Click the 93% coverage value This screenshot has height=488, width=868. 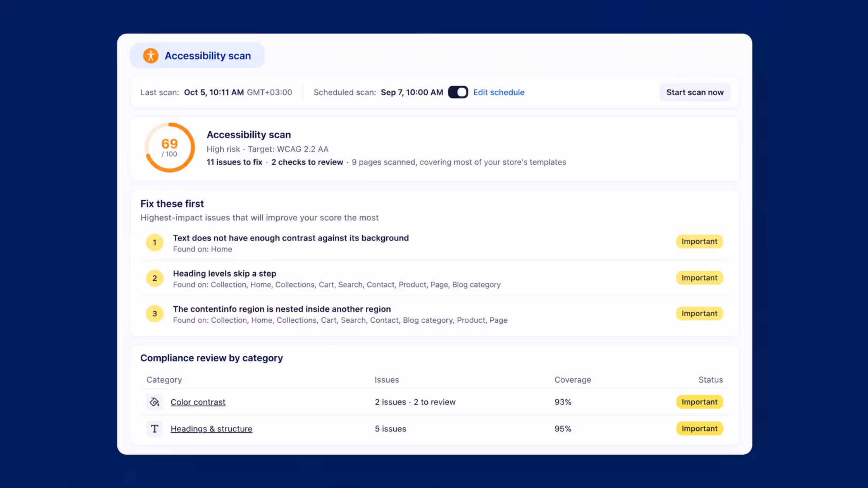563,402
